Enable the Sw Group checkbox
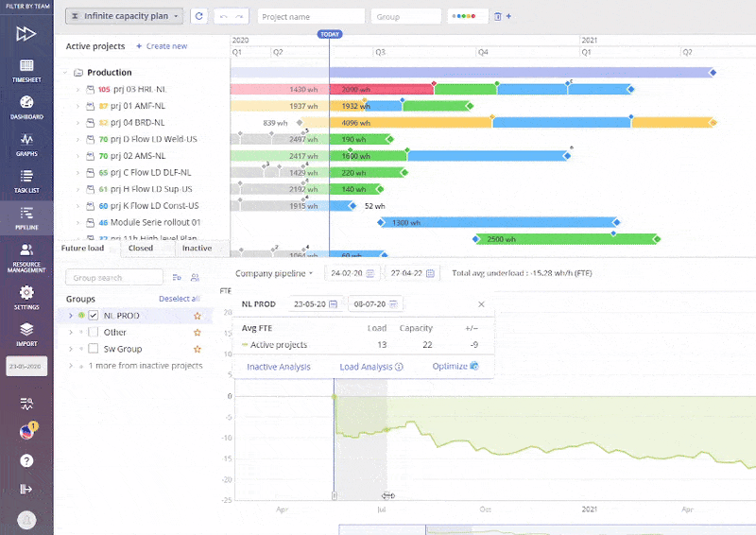The image size is (756, 535). pyautogui.click(x=94, y=349)
